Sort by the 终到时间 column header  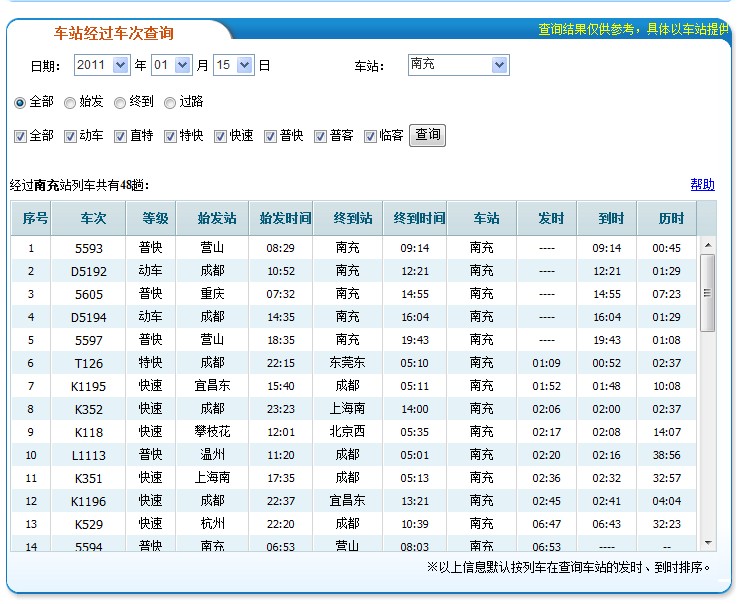click(x=415, y=218)
